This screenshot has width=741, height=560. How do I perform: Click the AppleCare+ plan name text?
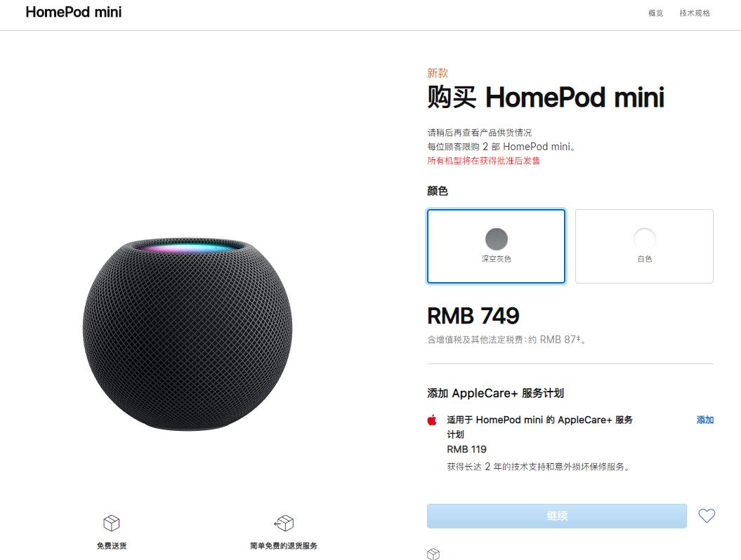tap(539, 420)
